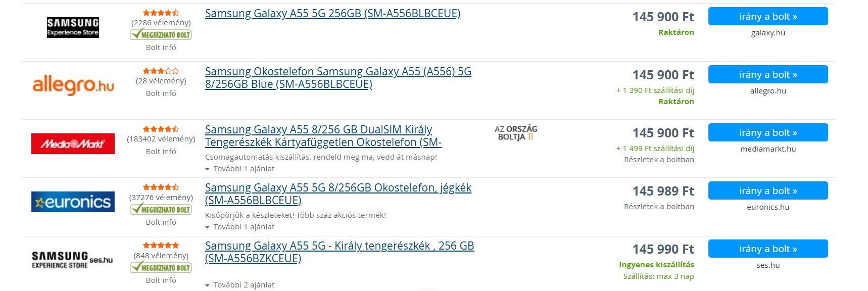Click irány a bolt for mediamarkt.hu
This screenshot has height=291, width=868.
tap(768, 132)
